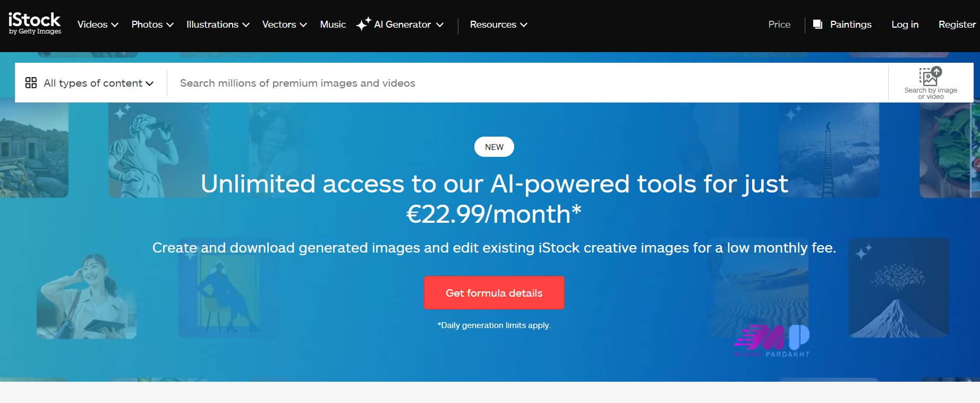The height and width of the screenshot is (403, 980).
Task: Click the 'Unlimited access to our AI-powered tools' headline
Action: (x=494, y=199)
